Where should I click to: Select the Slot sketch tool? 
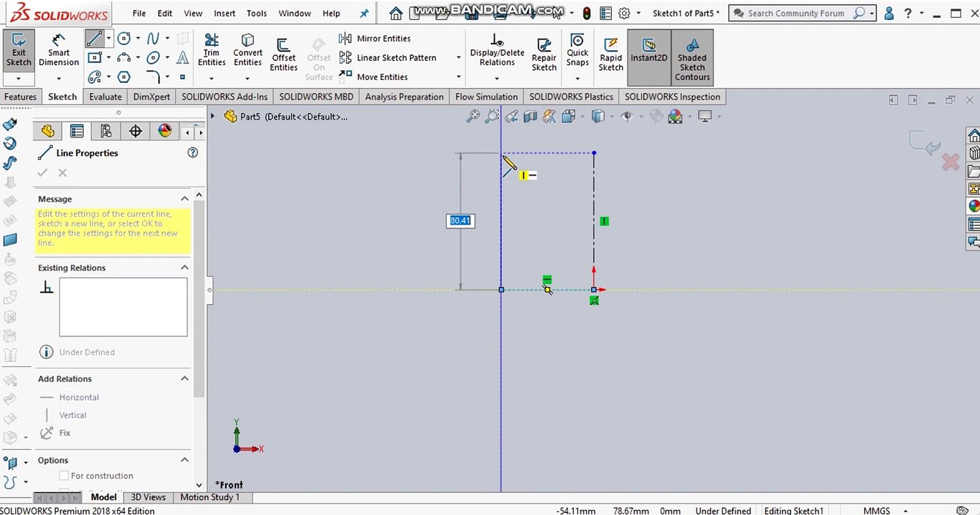[x=94, y=77]
